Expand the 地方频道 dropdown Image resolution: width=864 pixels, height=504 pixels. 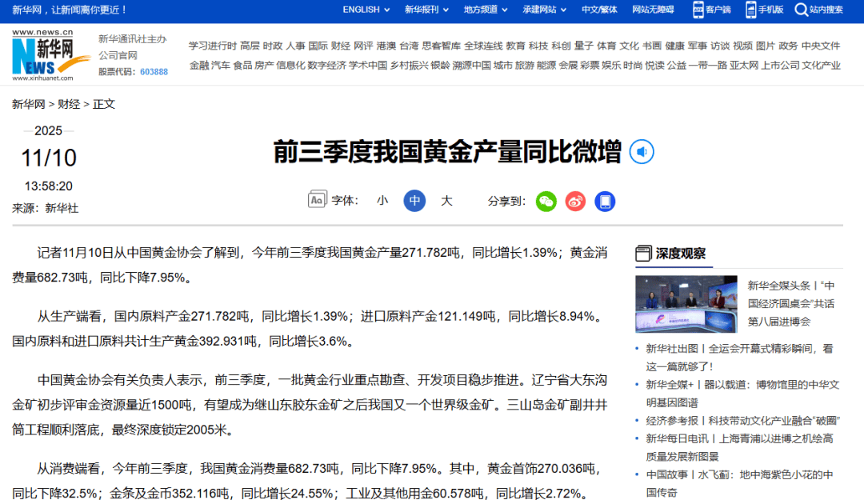coord(486,10)
